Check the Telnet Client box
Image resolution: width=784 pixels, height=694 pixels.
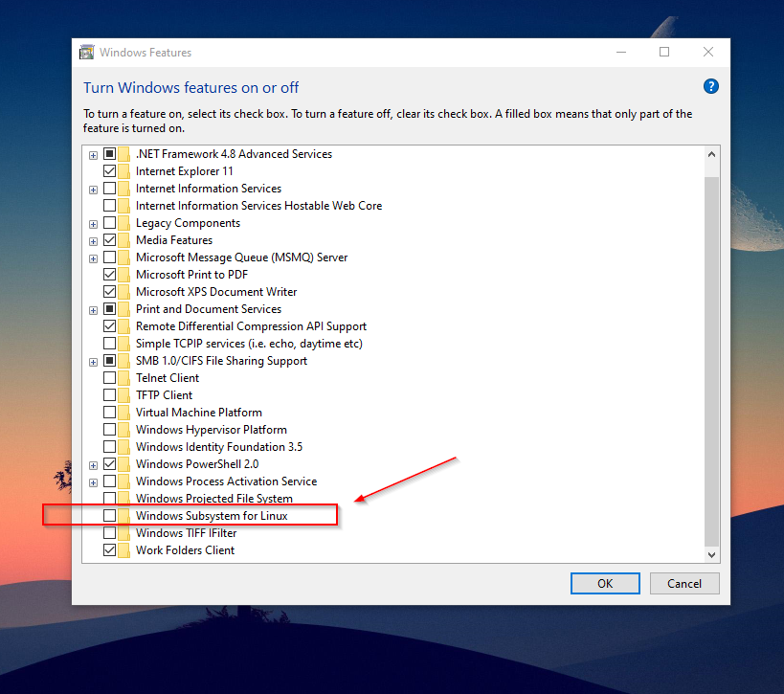point(109,378)
